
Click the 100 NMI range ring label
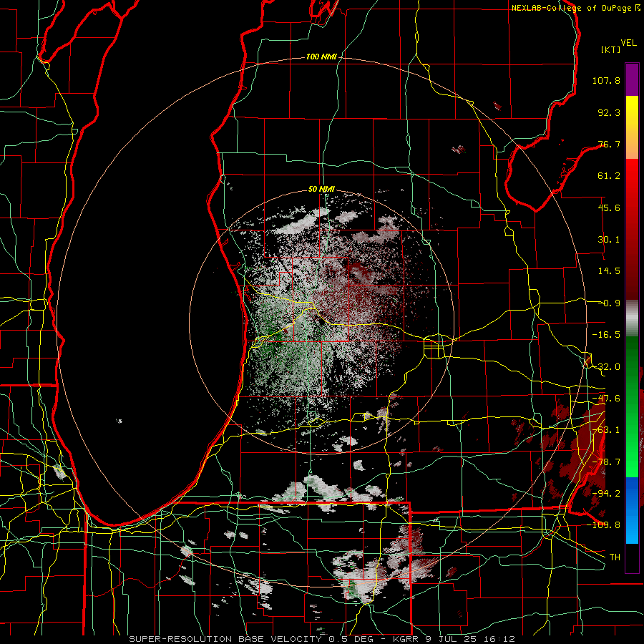321,57
